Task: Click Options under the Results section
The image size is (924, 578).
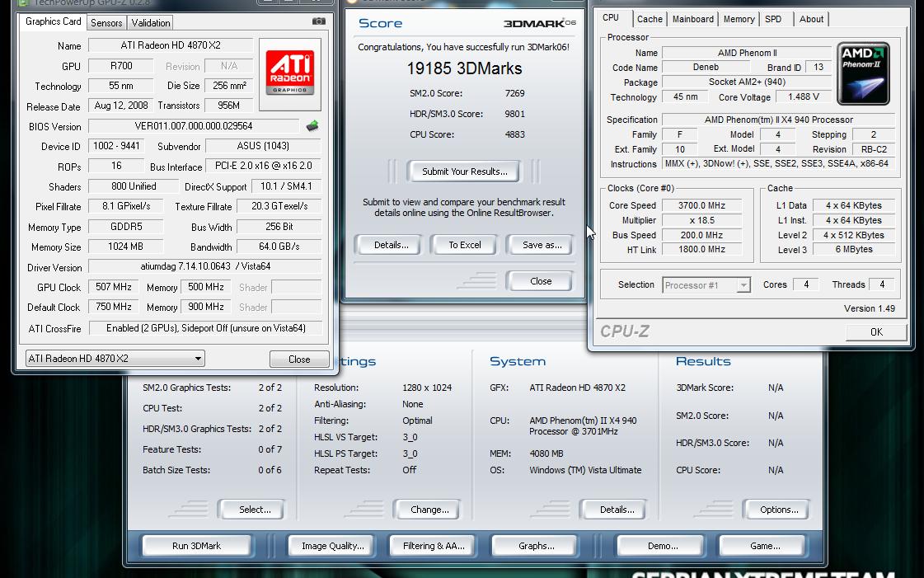Action: click(778, 510)
